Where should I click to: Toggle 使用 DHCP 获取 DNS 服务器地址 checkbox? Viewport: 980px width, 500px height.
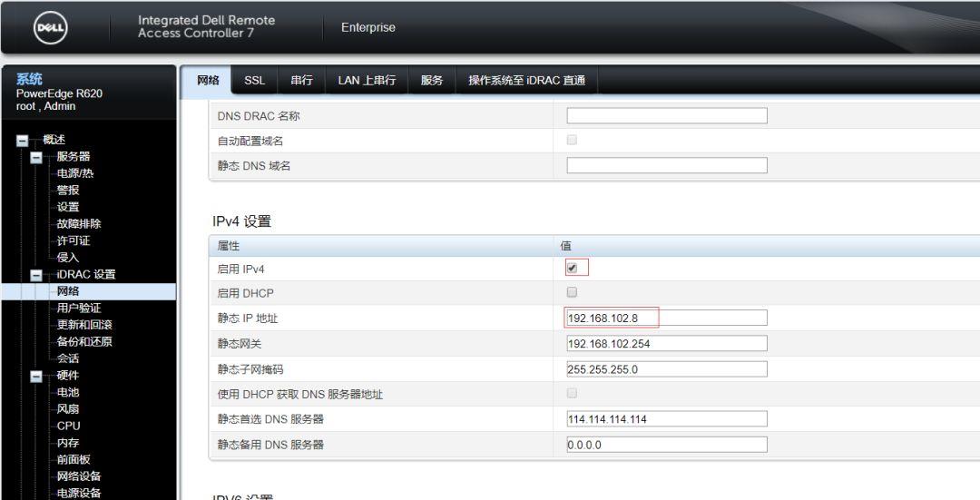(x=572, y=393)
